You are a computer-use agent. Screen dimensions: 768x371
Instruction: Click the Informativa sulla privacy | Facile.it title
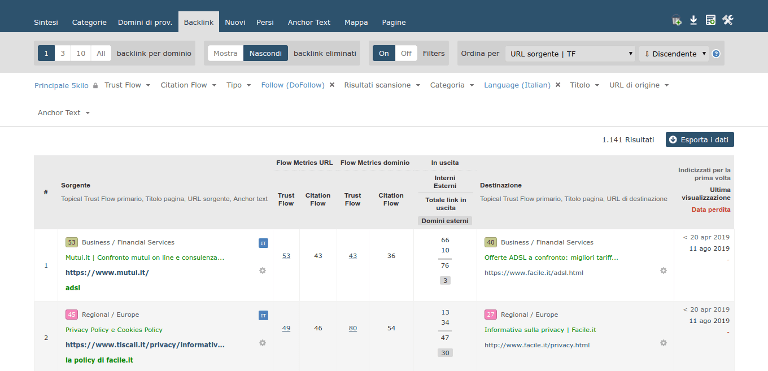coord(540,330)
